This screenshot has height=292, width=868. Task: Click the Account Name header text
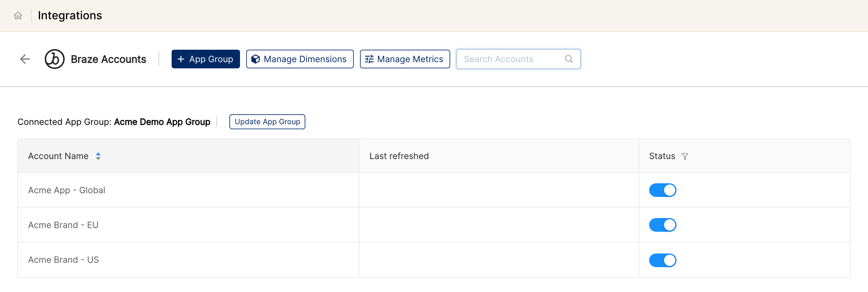58,156
